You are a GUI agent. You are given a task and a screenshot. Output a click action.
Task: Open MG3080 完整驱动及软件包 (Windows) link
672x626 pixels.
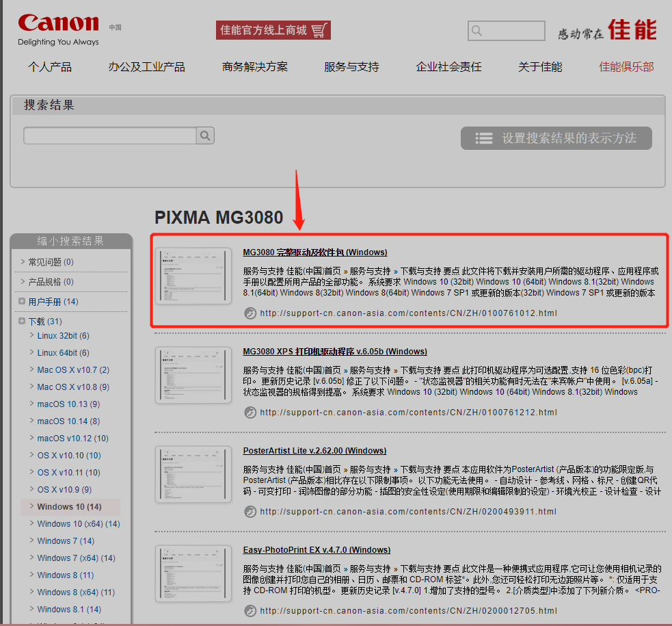coord(315,252)
